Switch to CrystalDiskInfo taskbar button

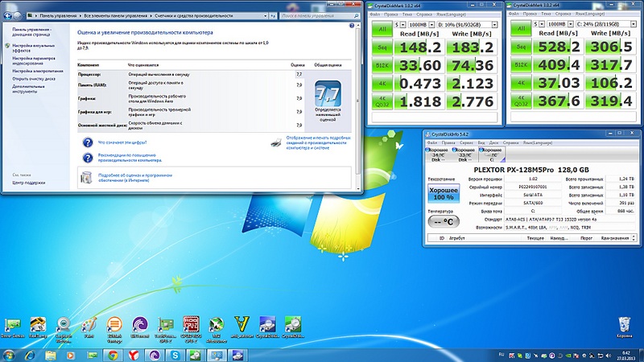tap(237, 355)
